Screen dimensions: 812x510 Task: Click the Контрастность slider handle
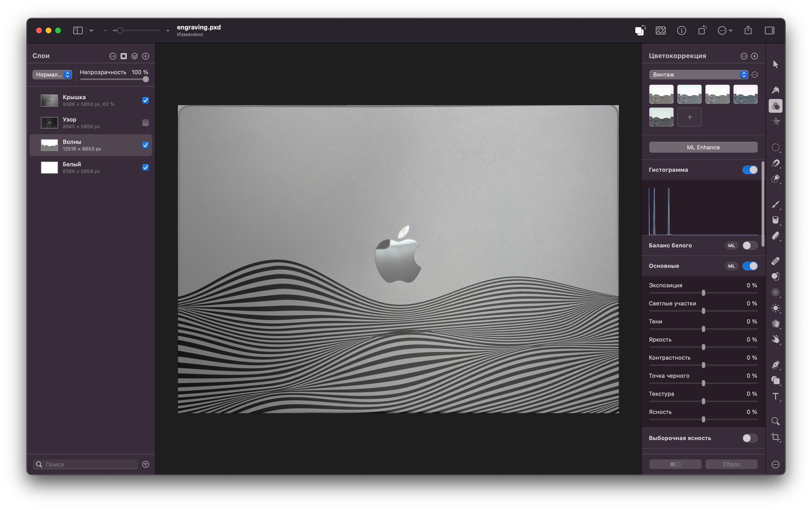coord(703,365)
